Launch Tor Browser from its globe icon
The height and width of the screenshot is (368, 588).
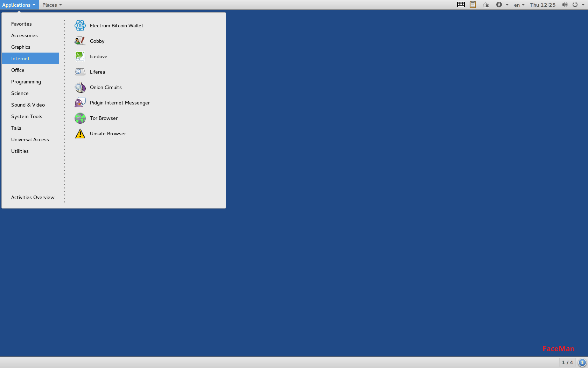[x=80, y=118]
